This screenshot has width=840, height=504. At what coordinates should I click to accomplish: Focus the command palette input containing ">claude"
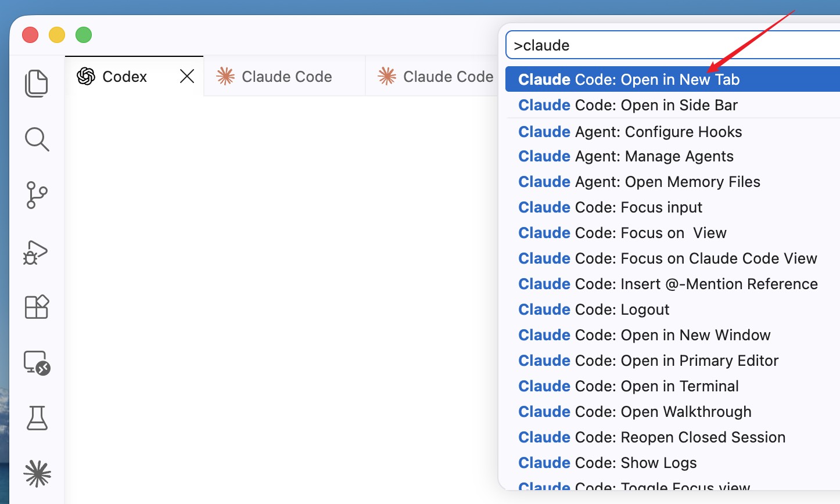[673, 45]
